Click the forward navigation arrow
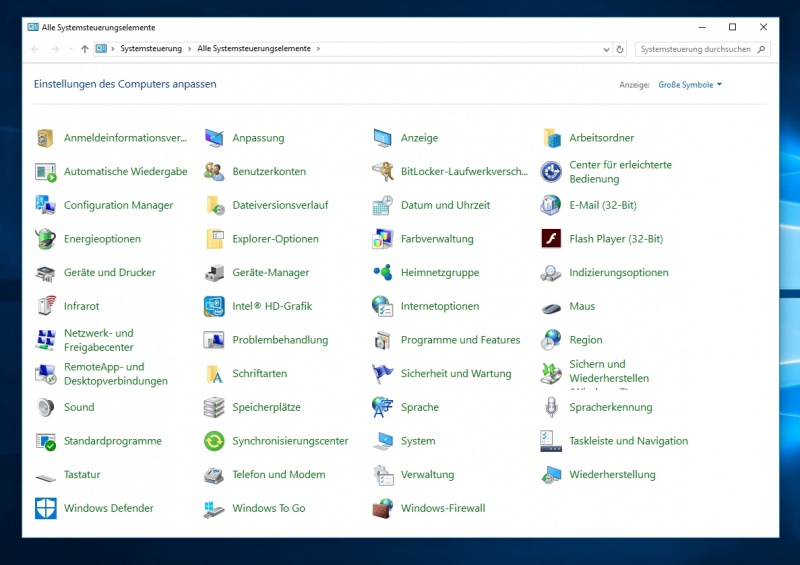The width and height of the screenshot is (800, 565). [55, 49]
